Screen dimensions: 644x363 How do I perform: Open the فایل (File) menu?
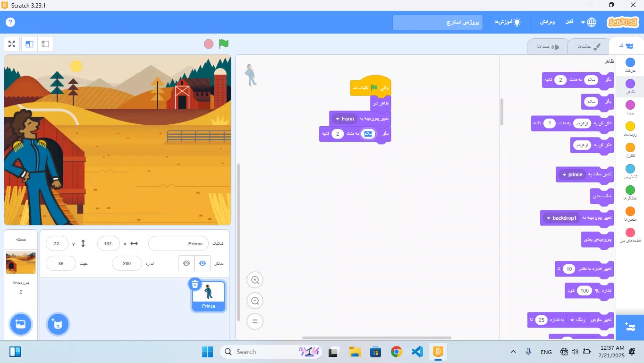point(570,22)
